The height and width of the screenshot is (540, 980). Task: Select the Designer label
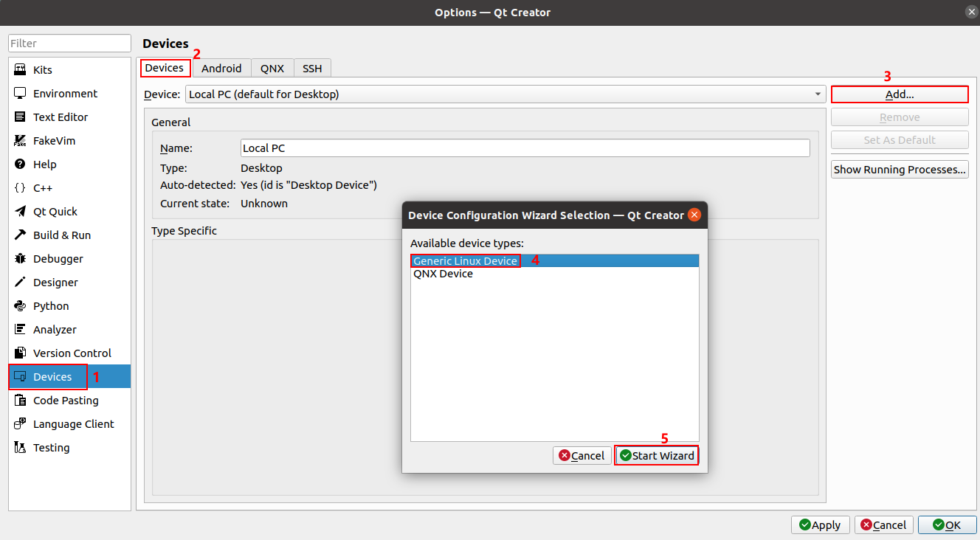click(x=55, y=283)
